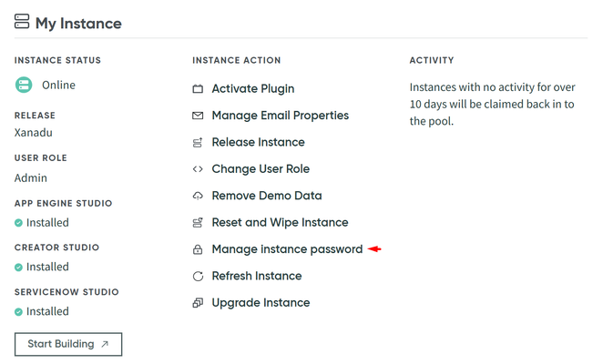This screenshot has height=364, width=603.
Task: Click the refresh circular arrow icon
Action: pos(198,276)
